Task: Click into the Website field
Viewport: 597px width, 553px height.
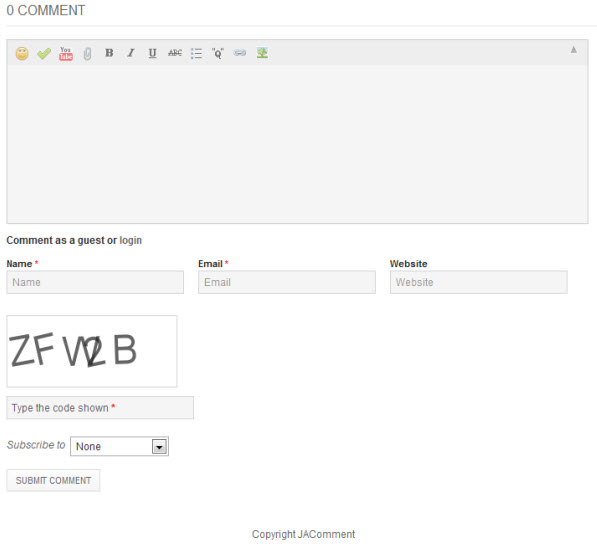Action: [479, 282]
